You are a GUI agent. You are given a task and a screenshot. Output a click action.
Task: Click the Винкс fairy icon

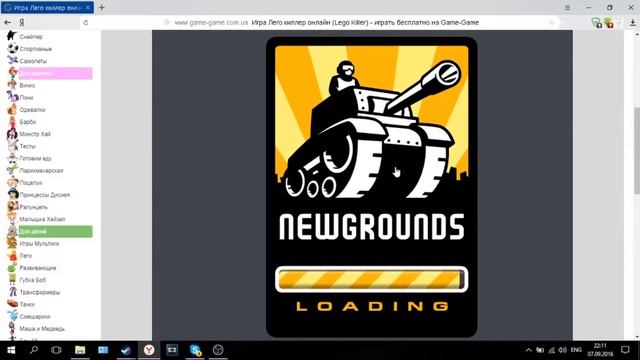click(13, 85)
